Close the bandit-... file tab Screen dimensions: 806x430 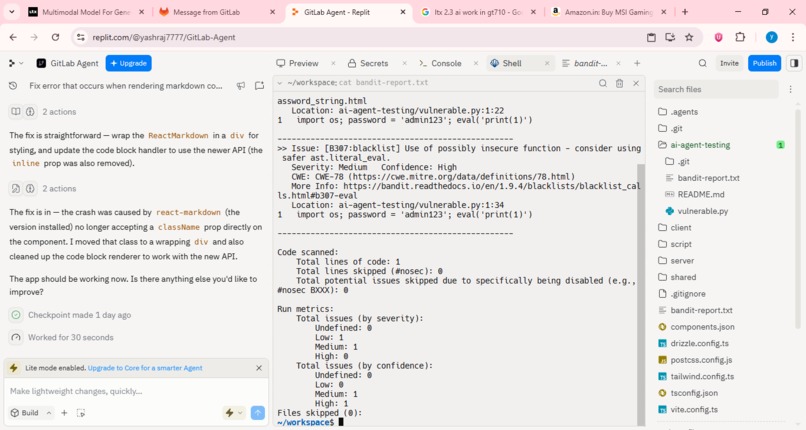(x=618, y=63)
